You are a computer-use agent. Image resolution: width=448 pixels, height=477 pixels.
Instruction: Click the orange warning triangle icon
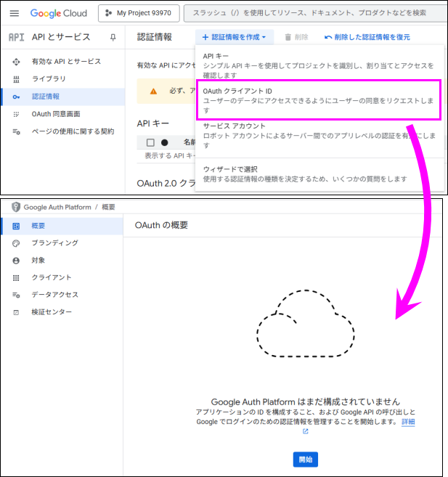153,91
